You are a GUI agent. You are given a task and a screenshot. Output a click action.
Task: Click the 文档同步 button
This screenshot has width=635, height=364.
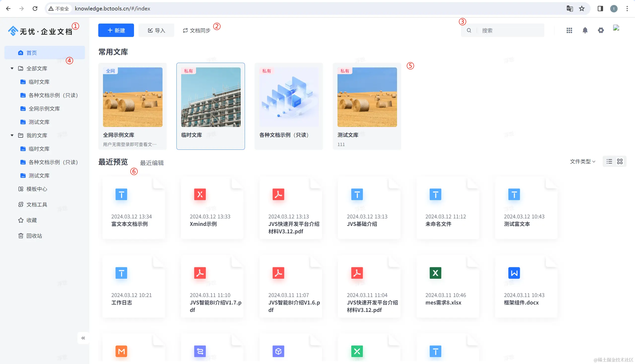click(x=196, y=30)
